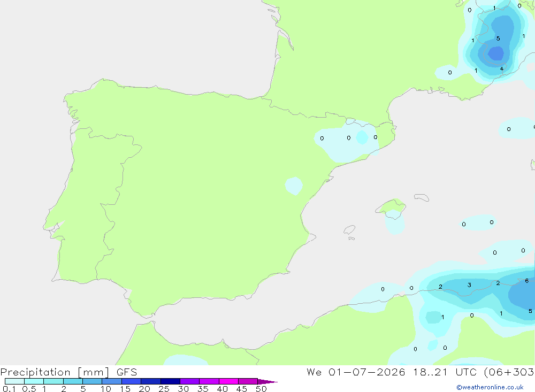
Task: Click the legend label '0.1'
Action: point(9,389)
